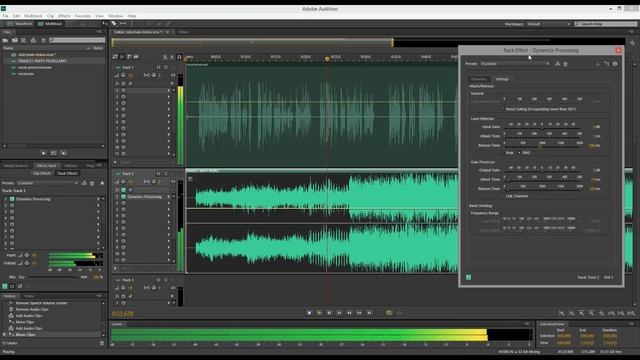Open the Workspace dropdown

click(x=548, y=24)
